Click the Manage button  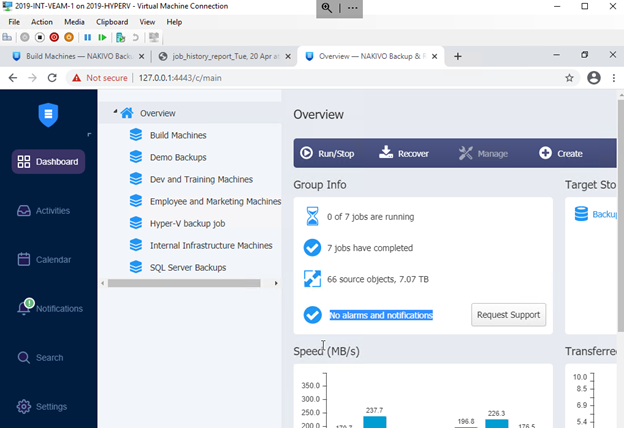coord(483,153)
